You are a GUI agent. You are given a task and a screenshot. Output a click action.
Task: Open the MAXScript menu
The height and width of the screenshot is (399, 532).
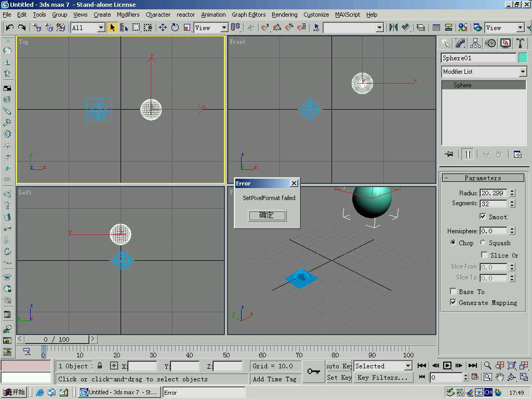tap(348, 15)
